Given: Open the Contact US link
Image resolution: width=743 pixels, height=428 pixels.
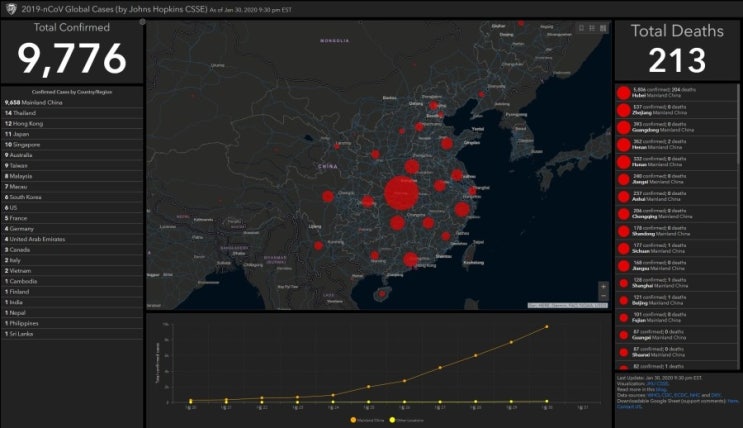Looking at the screenshot, I should [629, 407].
